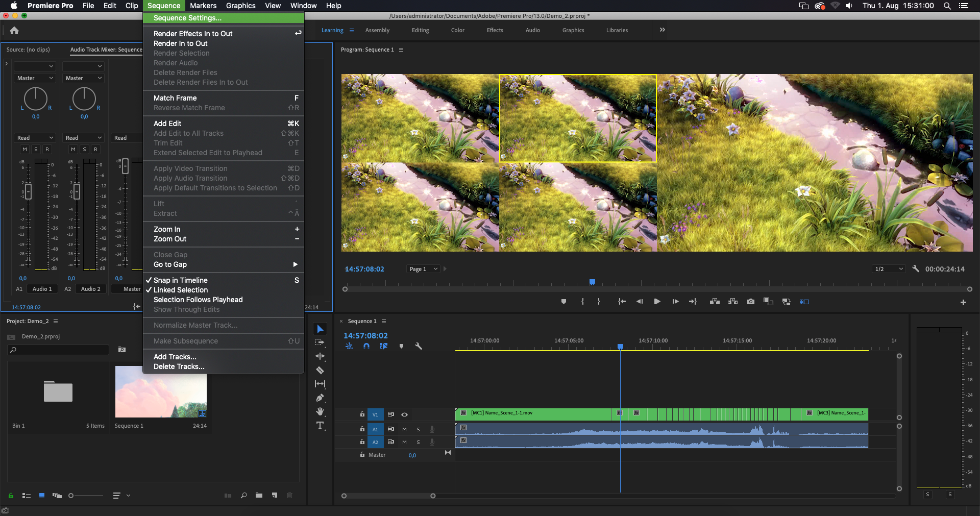
Task: Open Audio 1 Master output dropdown
Action: click(x=35, y=78)
